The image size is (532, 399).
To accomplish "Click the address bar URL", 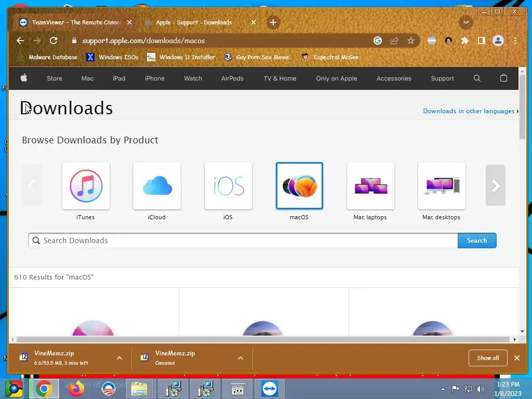I will pyautogui.click(x=143, y=41).
